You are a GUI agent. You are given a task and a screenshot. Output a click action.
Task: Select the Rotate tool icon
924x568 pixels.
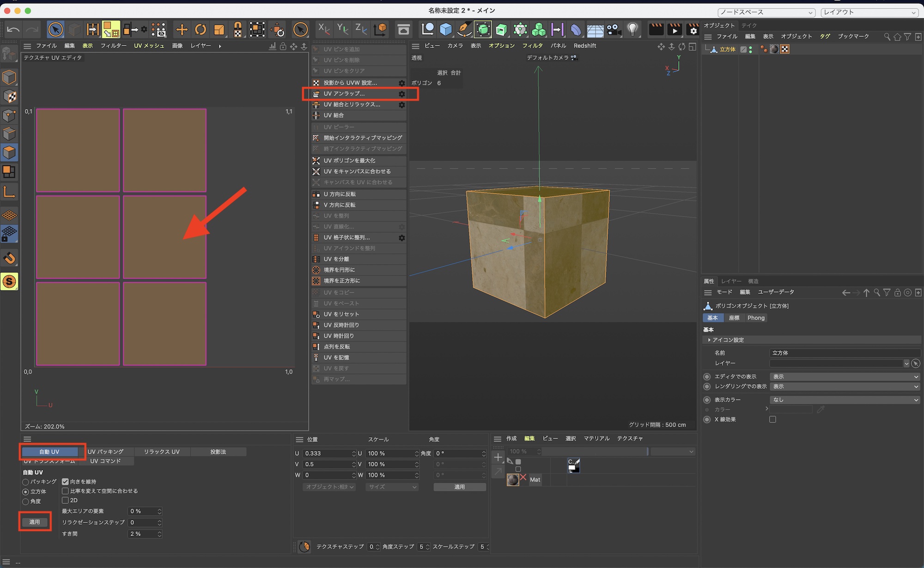point(201,30)
